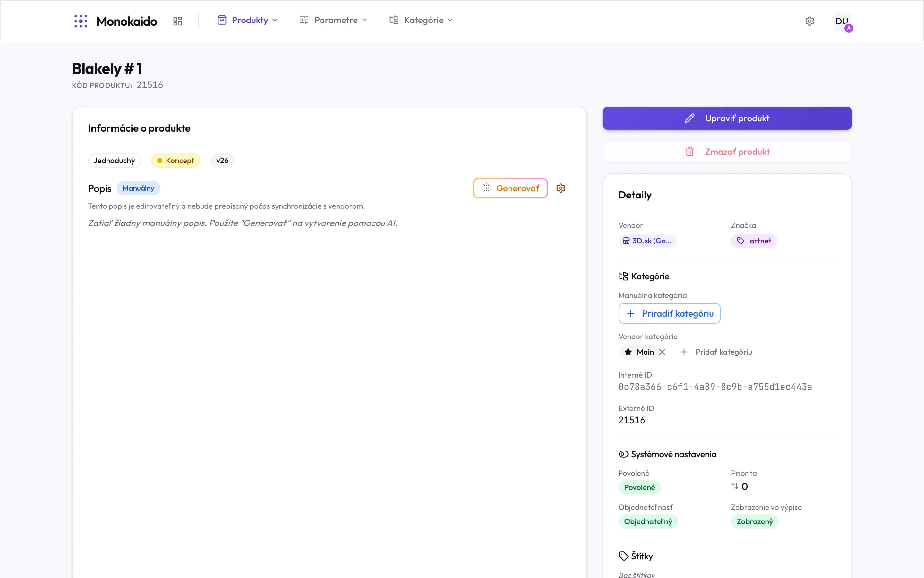Click the Povolené status badge
The width and height of the screenshot is (924, 578).
tap(639, 487)
